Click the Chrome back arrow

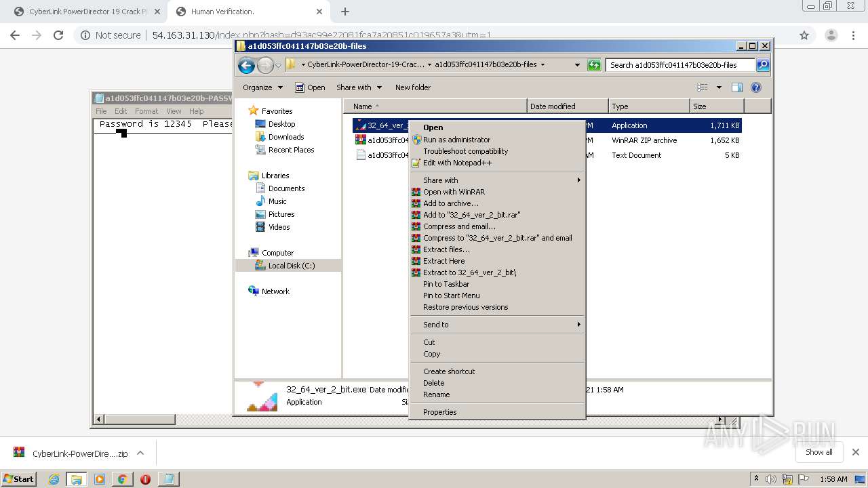tap(15, 35)
